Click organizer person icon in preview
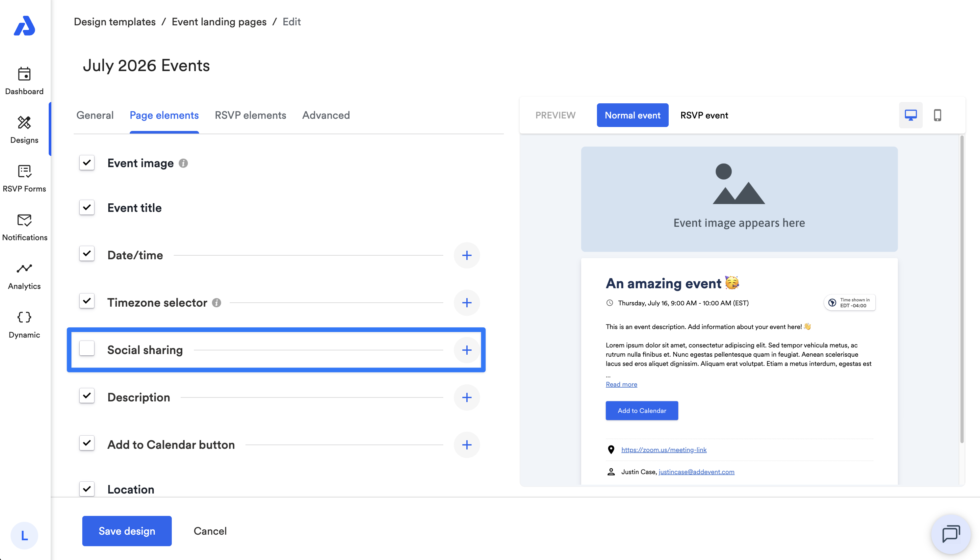 (611, 471)
